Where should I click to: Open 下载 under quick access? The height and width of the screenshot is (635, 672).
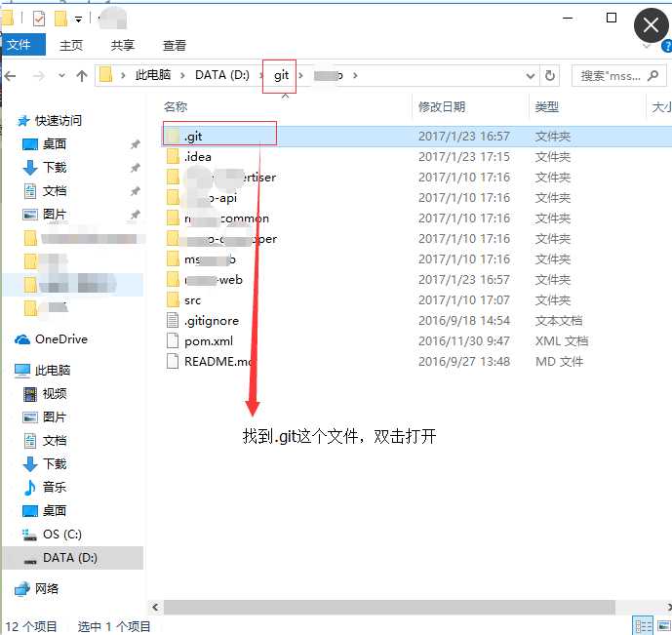54,167
